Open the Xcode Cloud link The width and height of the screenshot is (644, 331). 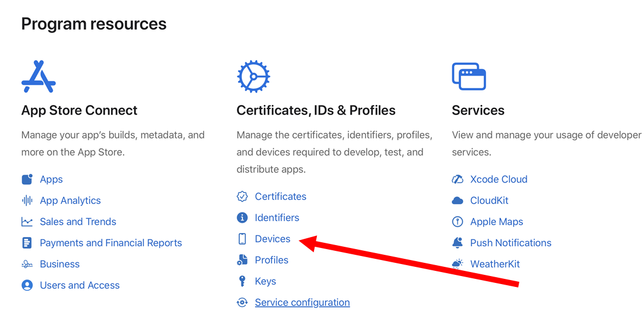(499, 179)
